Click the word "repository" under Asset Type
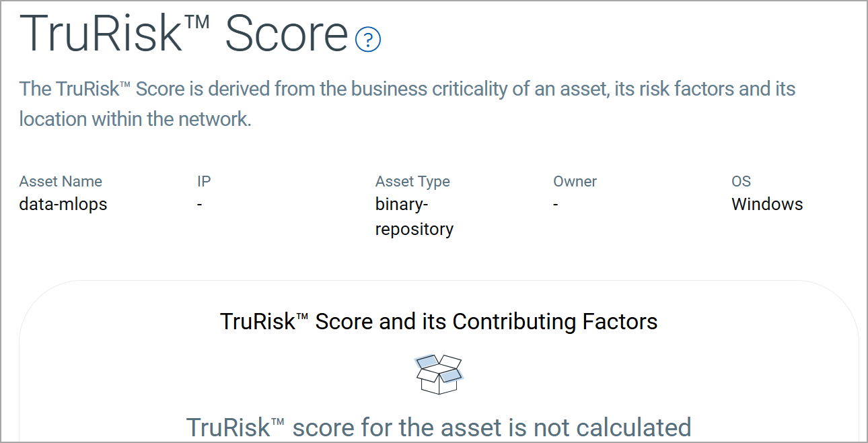 click(414, 229)
